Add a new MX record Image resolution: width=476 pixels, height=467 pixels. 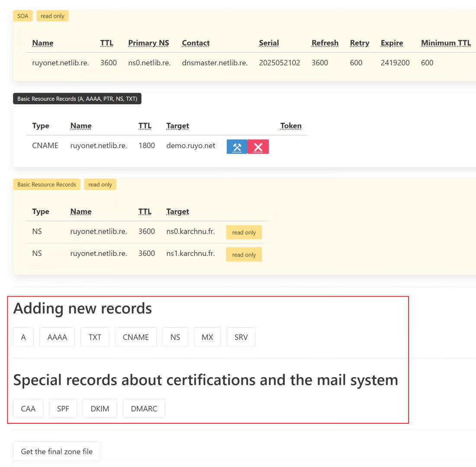point(207,337)
